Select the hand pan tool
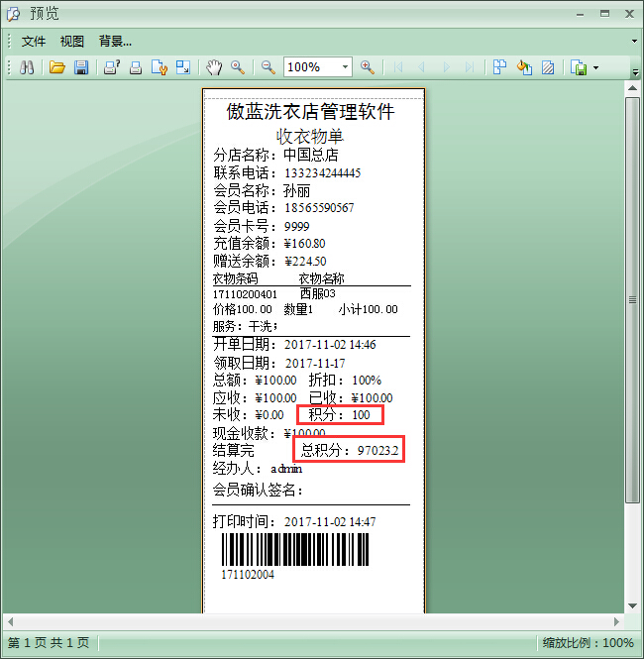Viewport: 644px width, 659px height. pyautogui.click(x=214, y=67)
